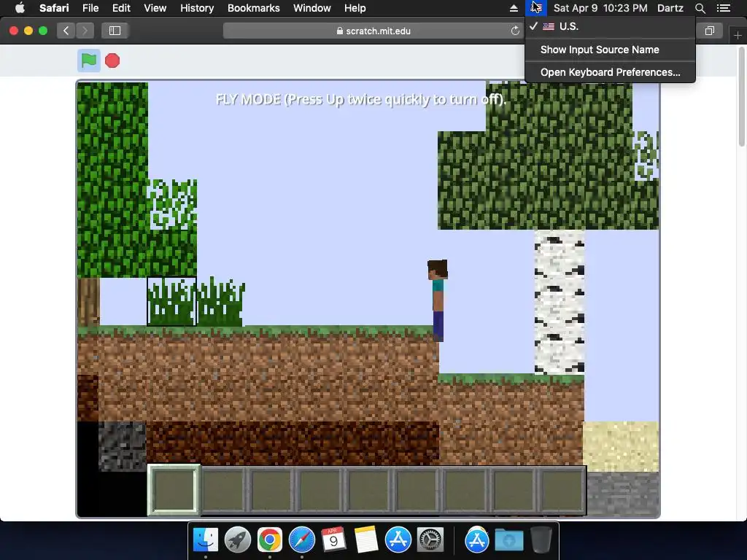Open Spotlight search magnifier

[700, 8]
